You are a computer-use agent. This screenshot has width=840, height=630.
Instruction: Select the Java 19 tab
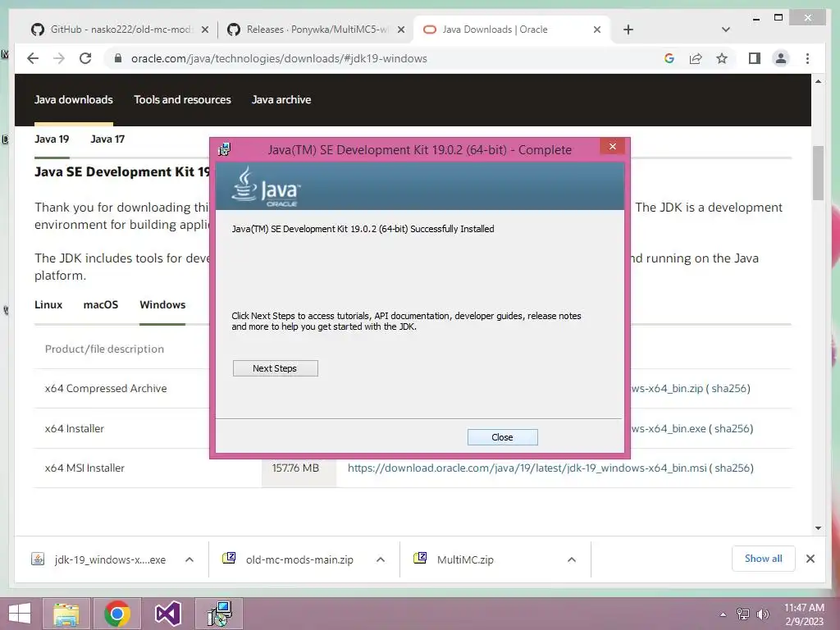click(52, 139)
